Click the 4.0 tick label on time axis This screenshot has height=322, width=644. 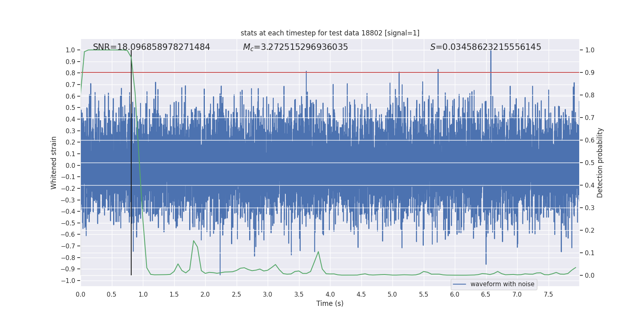tap(330, 294)
